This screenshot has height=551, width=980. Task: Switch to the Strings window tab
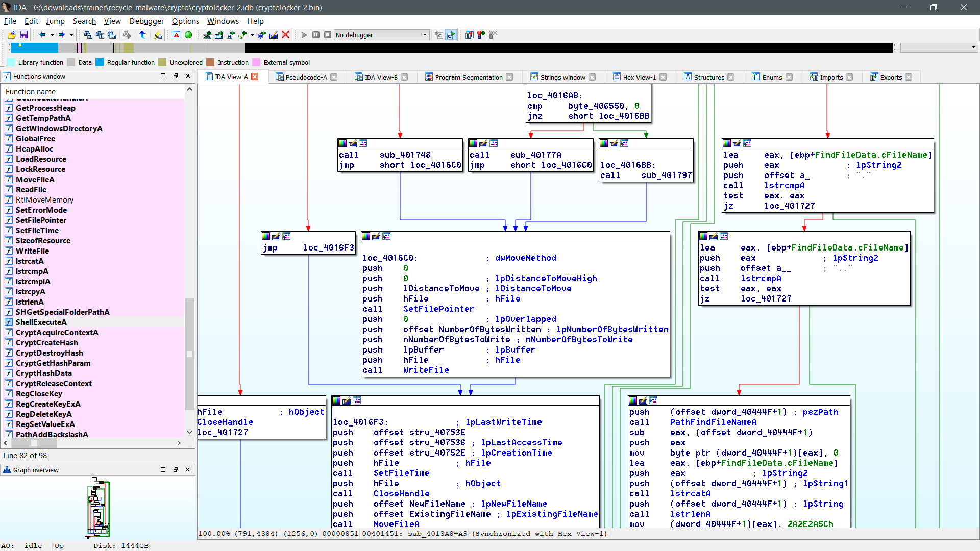click(562, 77)
